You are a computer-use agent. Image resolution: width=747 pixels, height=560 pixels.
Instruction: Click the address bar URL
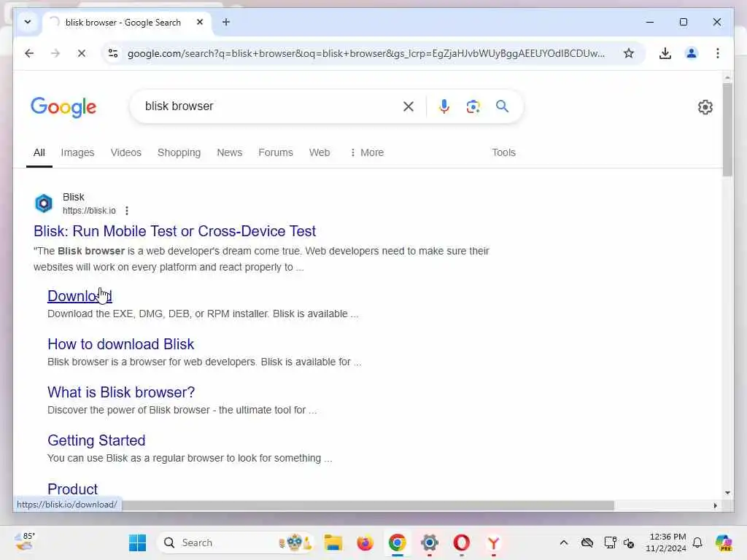[x=366, y=53]
